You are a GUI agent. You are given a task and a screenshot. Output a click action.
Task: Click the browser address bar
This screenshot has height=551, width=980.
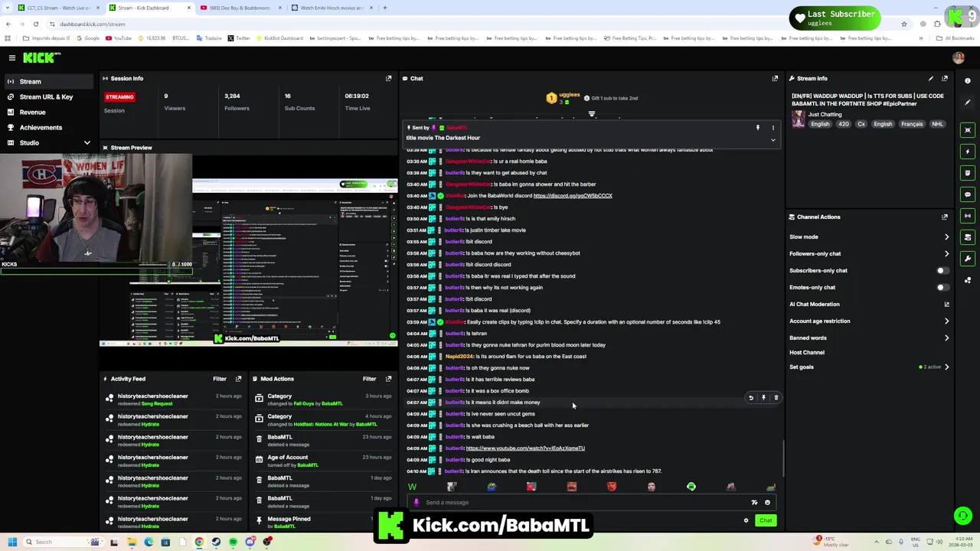click(459, 24)
